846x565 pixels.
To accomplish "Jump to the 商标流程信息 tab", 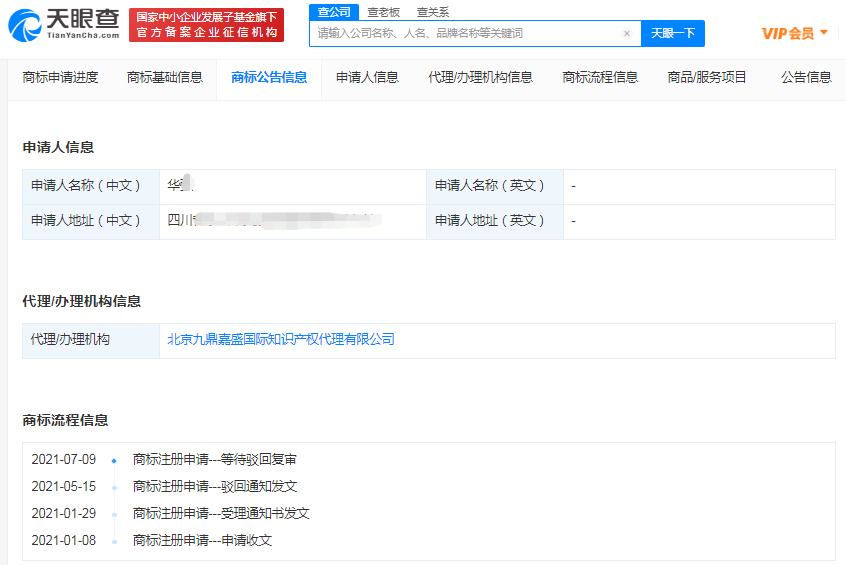I will pyautogui.click(x=600, y=77).
